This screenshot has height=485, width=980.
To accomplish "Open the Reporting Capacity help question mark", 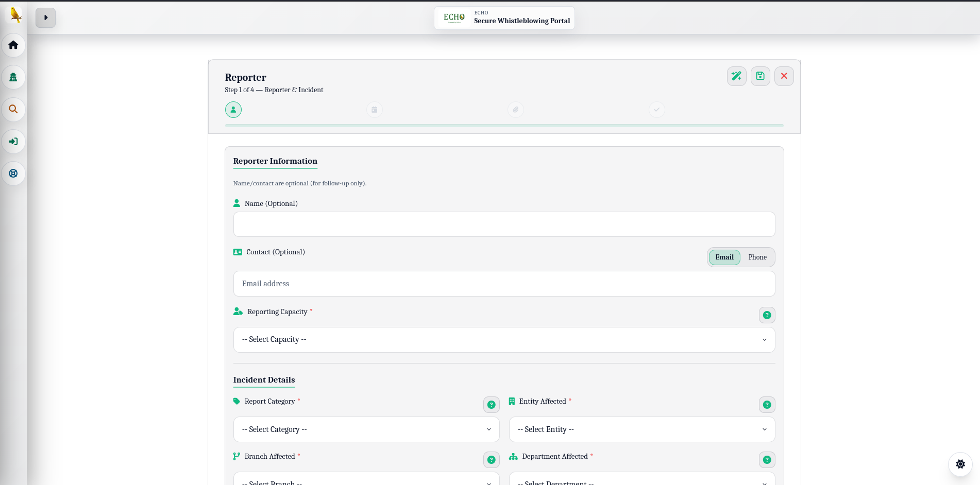I will point(767,315).
